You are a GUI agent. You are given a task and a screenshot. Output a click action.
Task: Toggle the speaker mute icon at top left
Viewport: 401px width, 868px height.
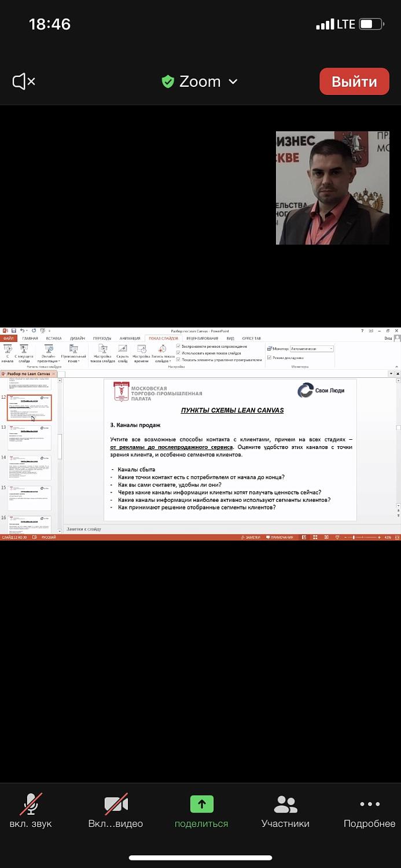(24, 82)
